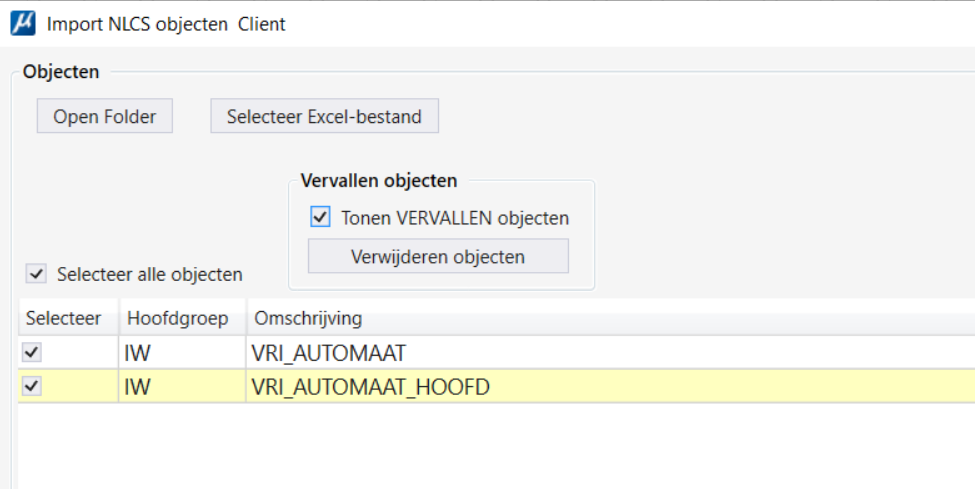Click the Selecteer alle objecten label
Image resolution: width=975 pixels, height=489 pixels.
tap(150, 274)
